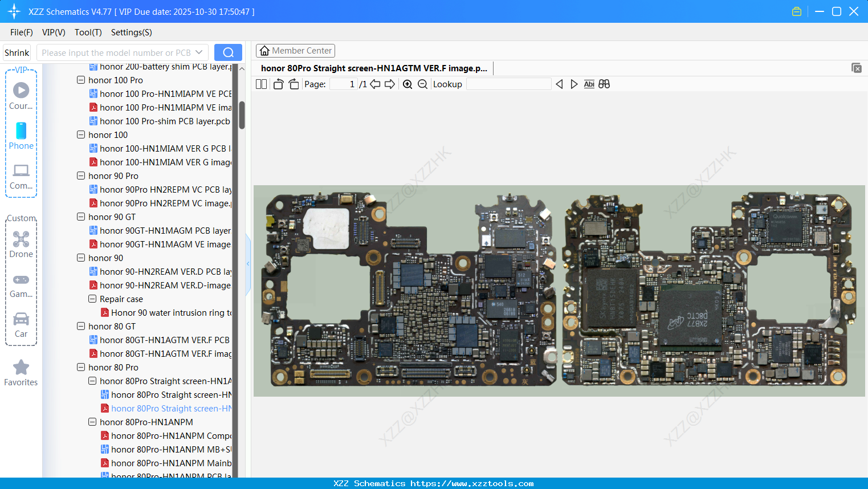The width and height of the screenshot is (868, 489).
Task: Open the Member Center
Action: 295,51
